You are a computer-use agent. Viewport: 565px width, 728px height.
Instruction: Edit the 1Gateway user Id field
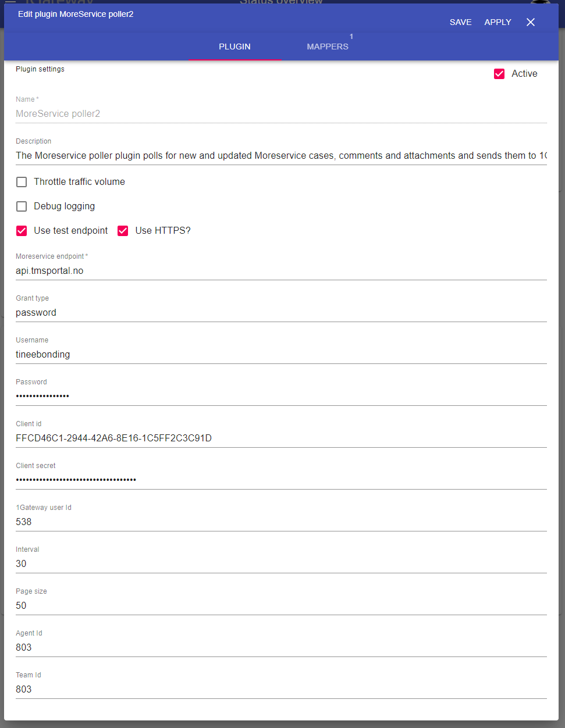pyautogui.click(x=281, y=522)
